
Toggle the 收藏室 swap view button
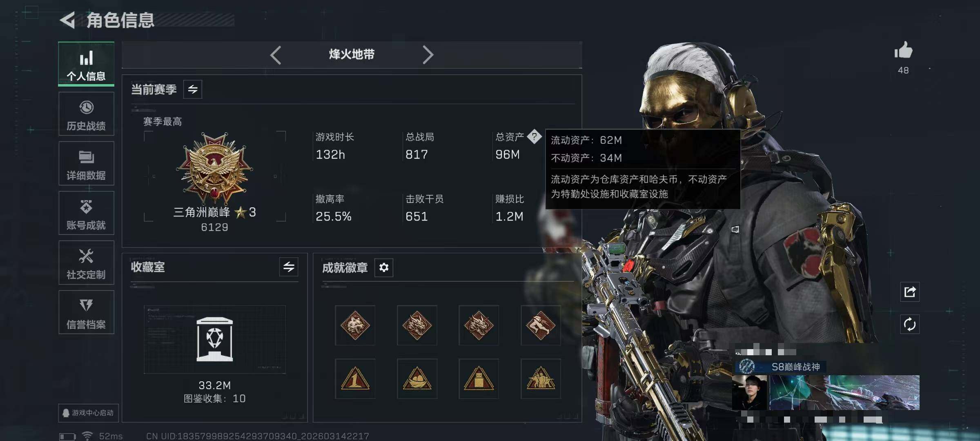(289, 267)
